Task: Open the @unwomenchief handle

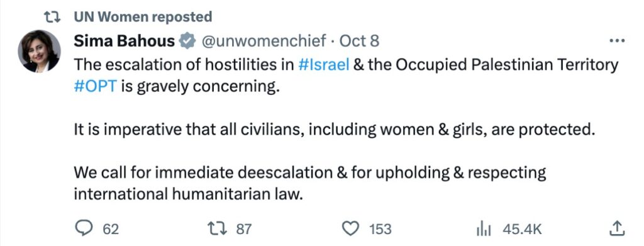Action: (x=262, y=41)
